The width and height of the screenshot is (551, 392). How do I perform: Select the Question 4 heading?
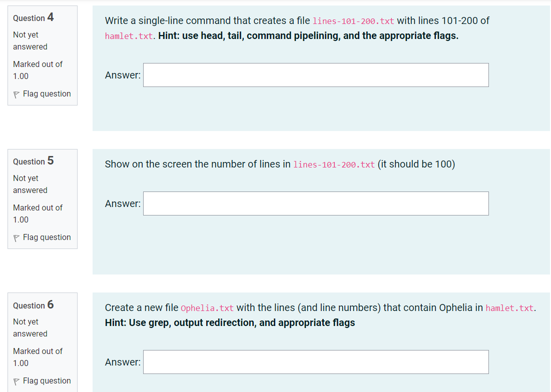tap(33, 17)
